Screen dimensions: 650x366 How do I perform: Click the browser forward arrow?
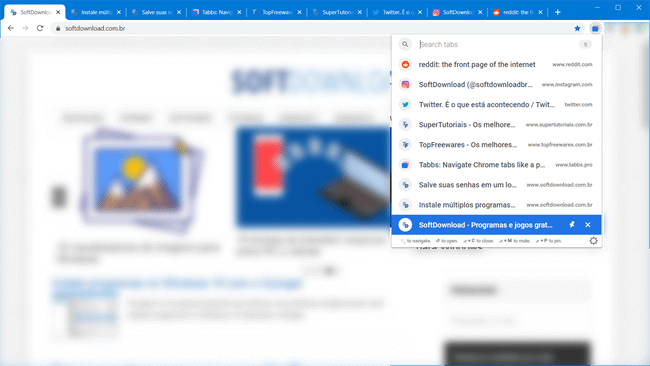point(25,28)
